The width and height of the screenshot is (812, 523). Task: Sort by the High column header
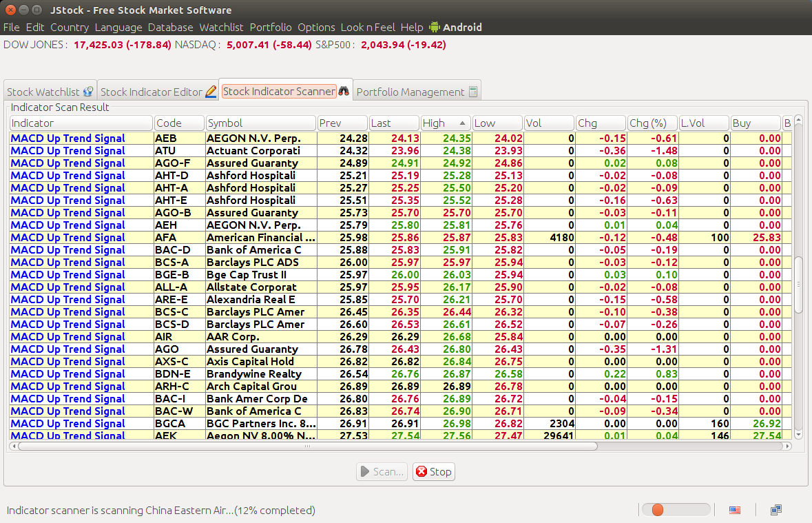click(x=445, y=123)
